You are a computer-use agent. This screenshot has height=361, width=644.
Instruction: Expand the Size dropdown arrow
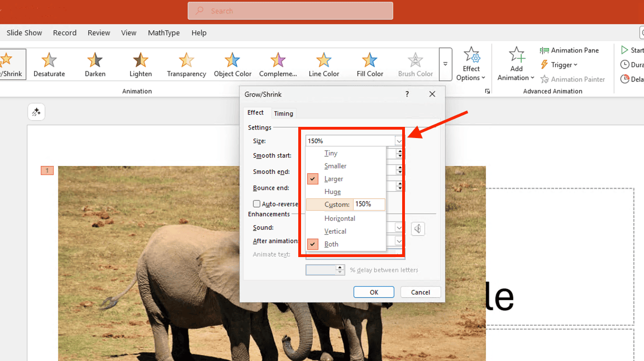click(x=399, y=141)
